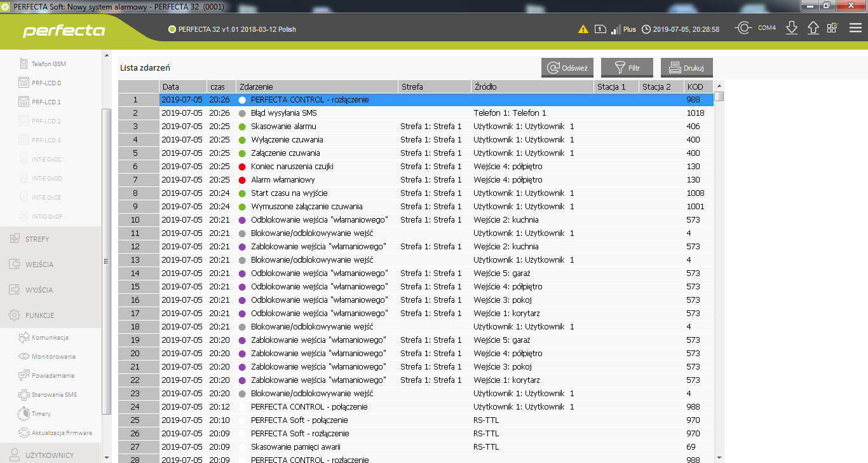Click the Źródło column header

[x=532, y=86]
